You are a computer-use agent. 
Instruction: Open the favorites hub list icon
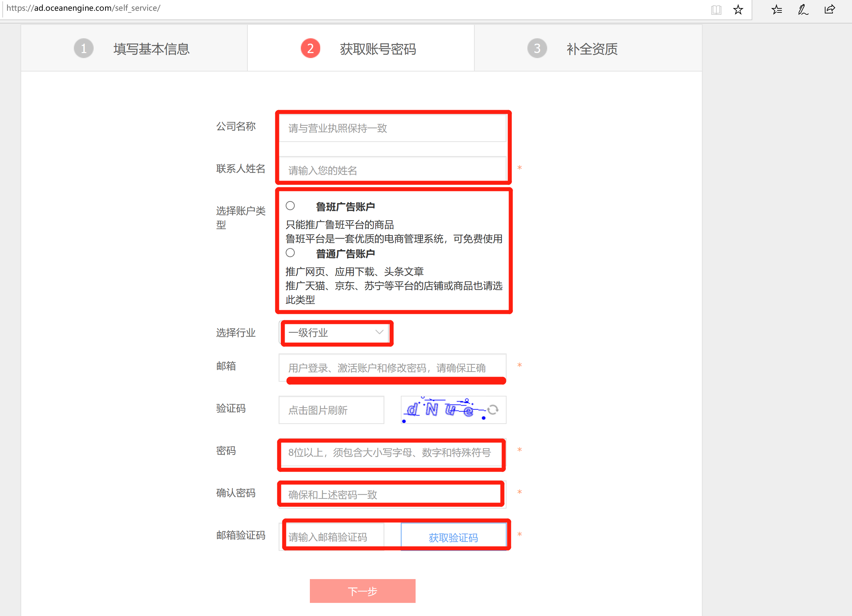776,9
